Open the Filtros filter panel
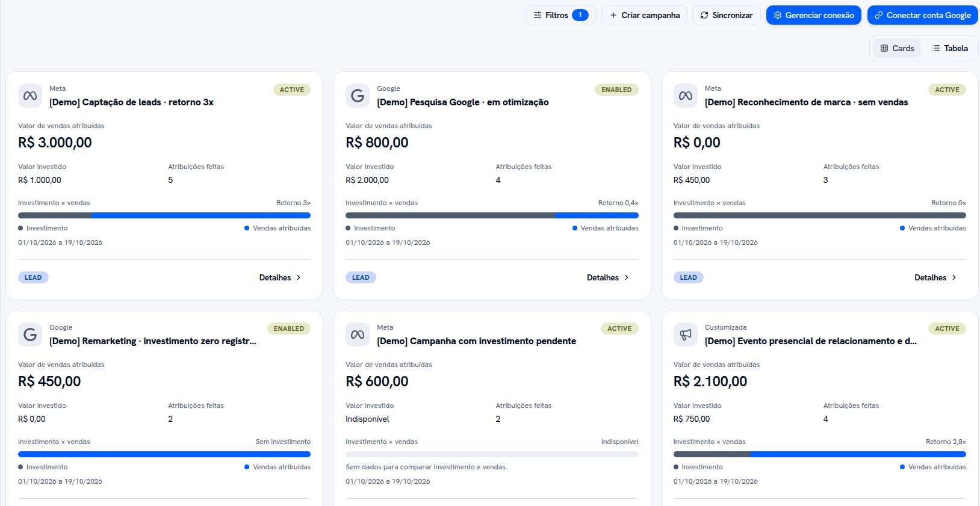 (560, 15)
